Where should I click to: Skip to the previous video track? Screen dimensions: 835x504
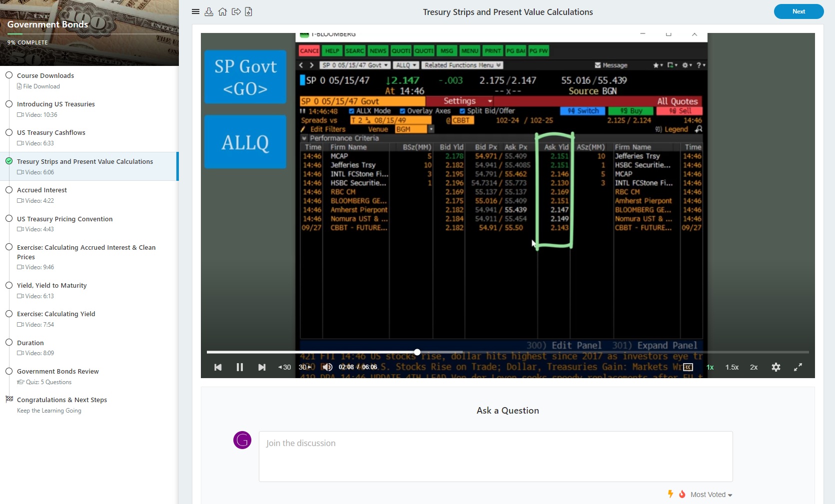218,367
